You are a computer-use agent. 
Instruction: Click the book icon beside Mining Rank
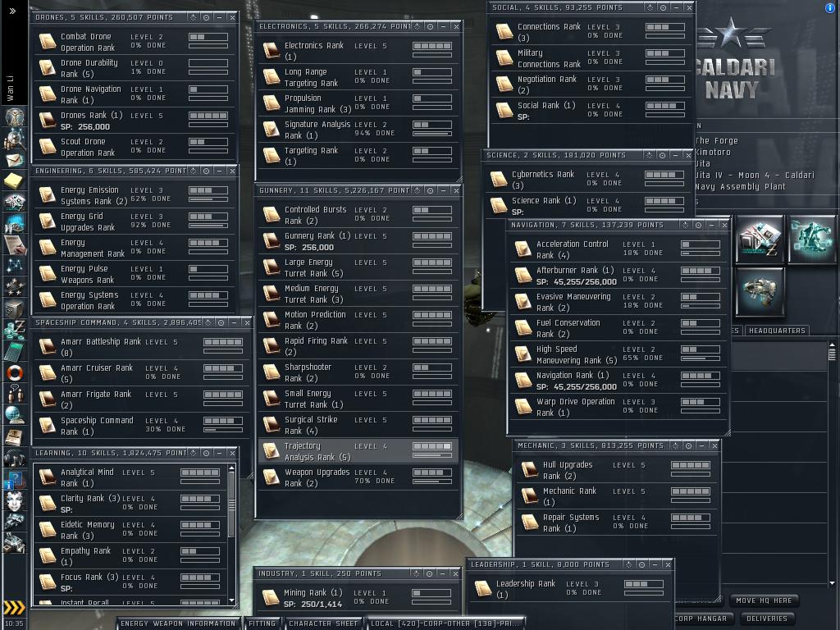pyautogui.click(x=271, y=597)
